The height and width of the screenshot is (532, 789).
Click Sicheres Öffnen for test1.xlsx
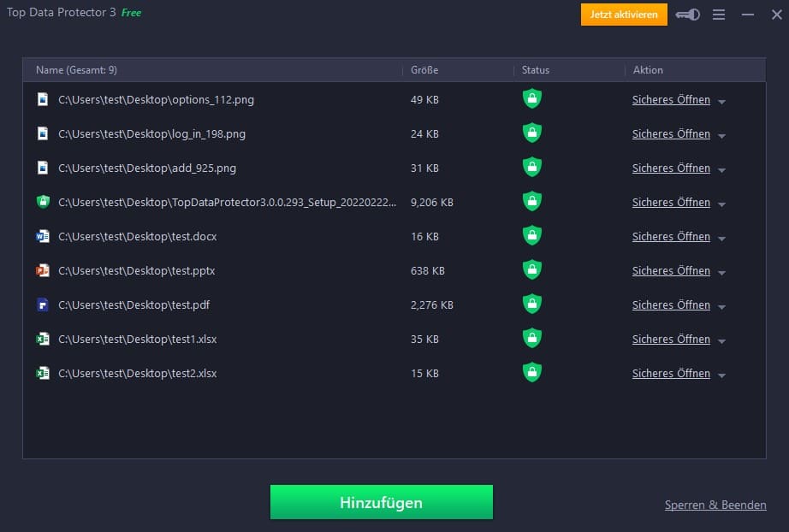click(671, 339)
